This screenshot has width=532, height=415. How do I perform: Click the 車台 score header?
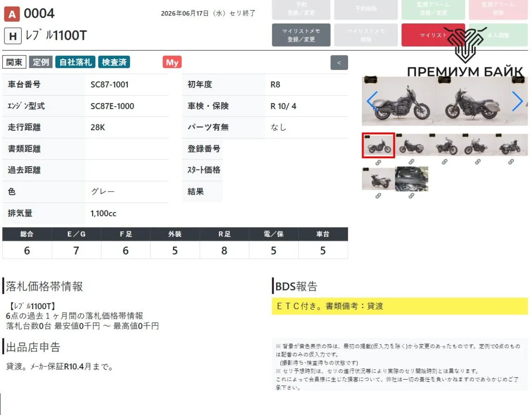323,234
